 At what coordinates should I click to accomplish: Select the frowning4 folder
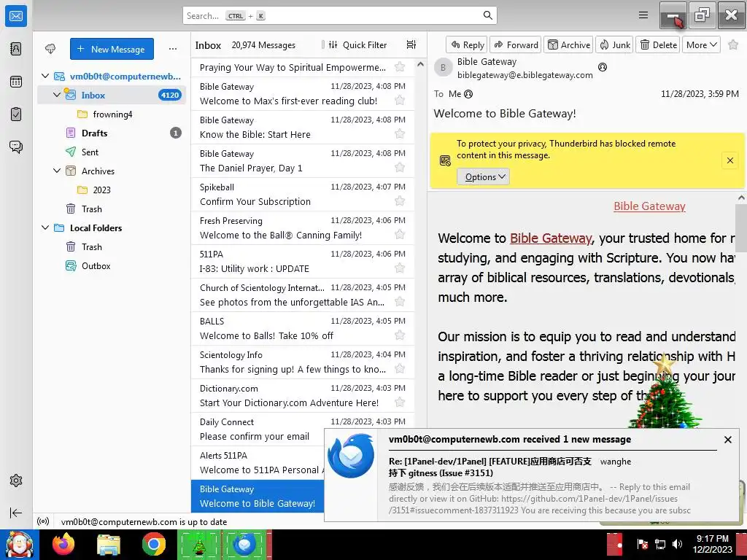pos(112,114)
